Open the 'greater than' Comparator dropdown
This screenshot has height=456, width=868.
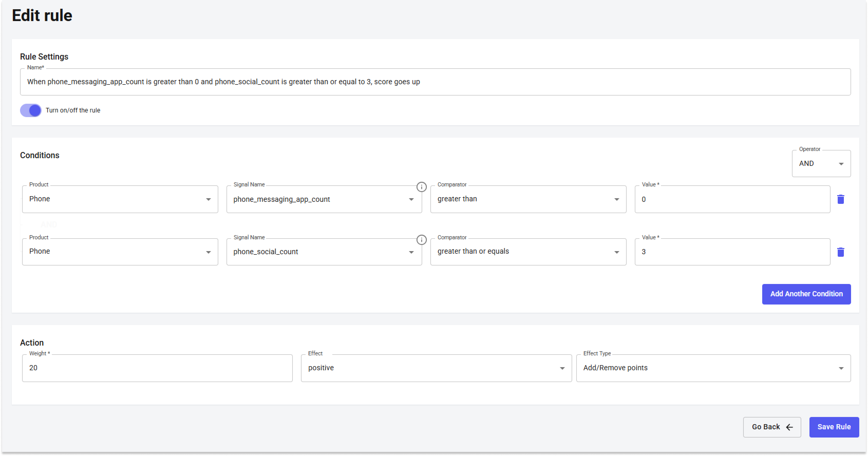click(528, 199)
